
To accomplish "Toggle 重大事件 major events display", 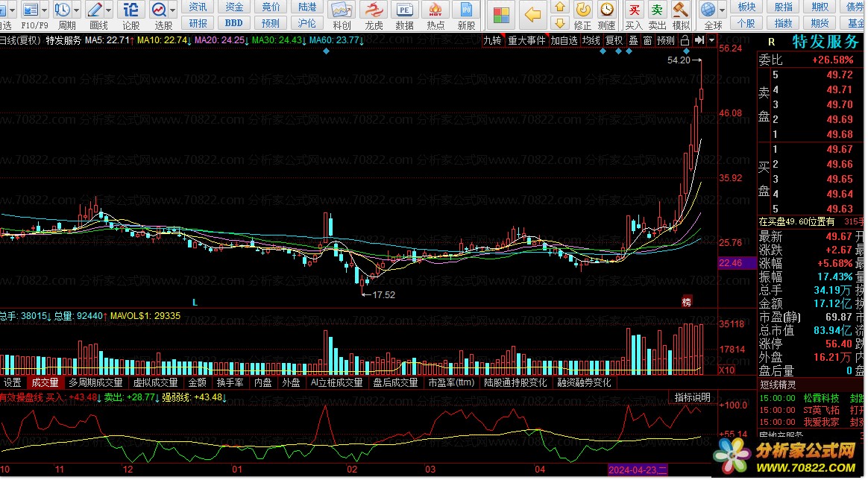I will click(527, 40).
